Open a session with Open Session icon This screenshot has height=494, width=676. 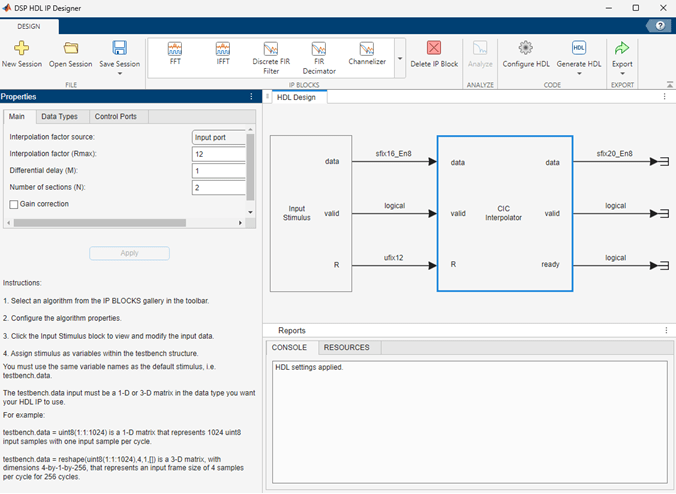[x=71, y=48]
